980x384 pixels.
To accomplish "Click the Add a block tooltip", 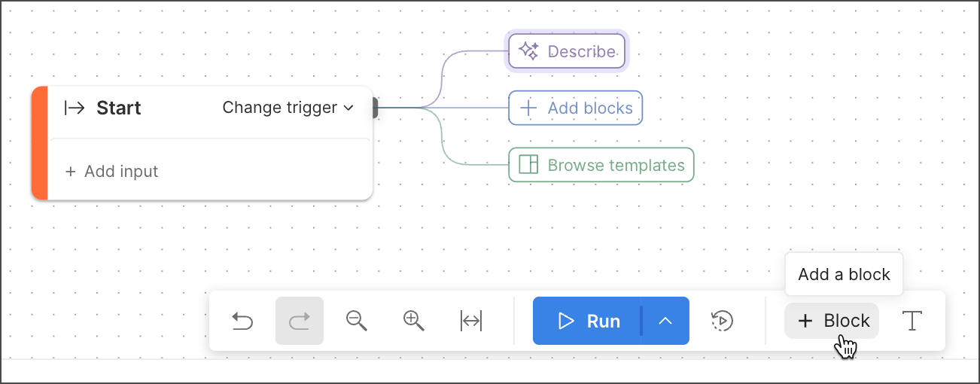I will point(844,275).
